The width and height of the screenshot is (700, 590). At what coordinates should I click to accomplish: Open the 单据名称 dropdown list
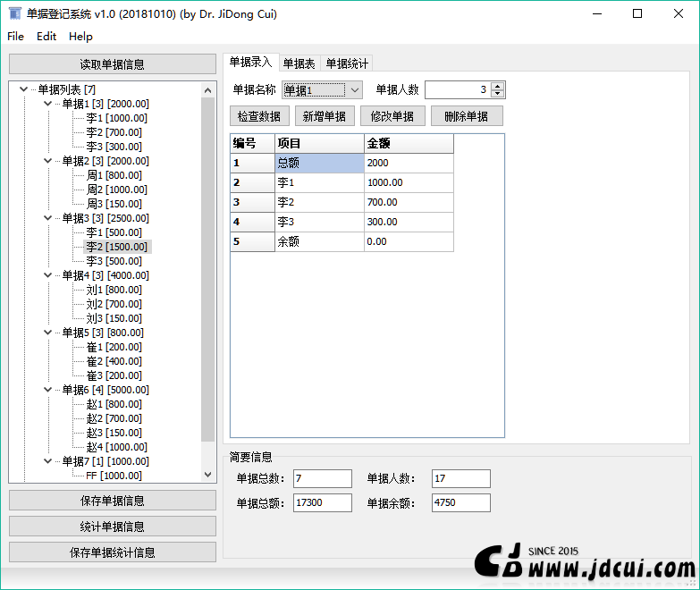354,89
